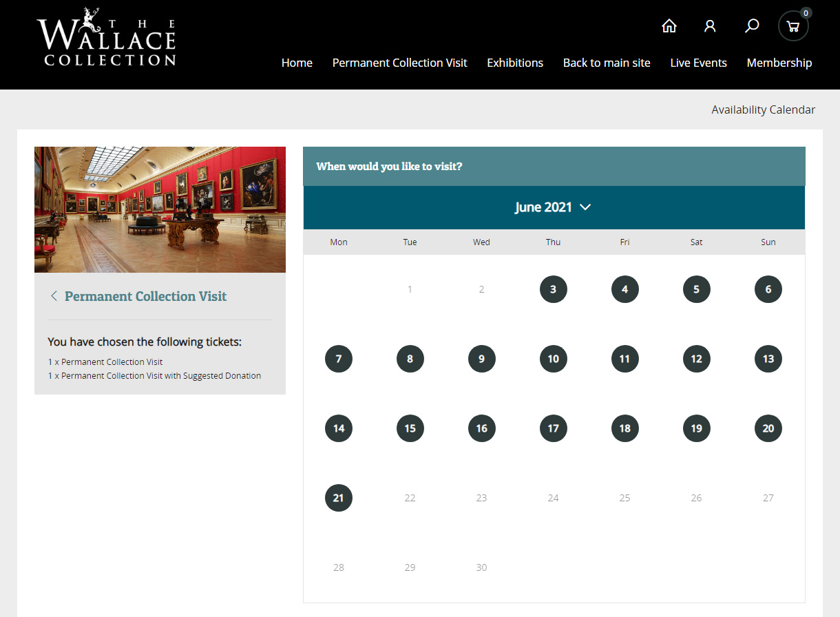The height and width of the screenshot is (617, 840).
Task: Click the unavailable date 22
Action: click(x=410, y=498)
